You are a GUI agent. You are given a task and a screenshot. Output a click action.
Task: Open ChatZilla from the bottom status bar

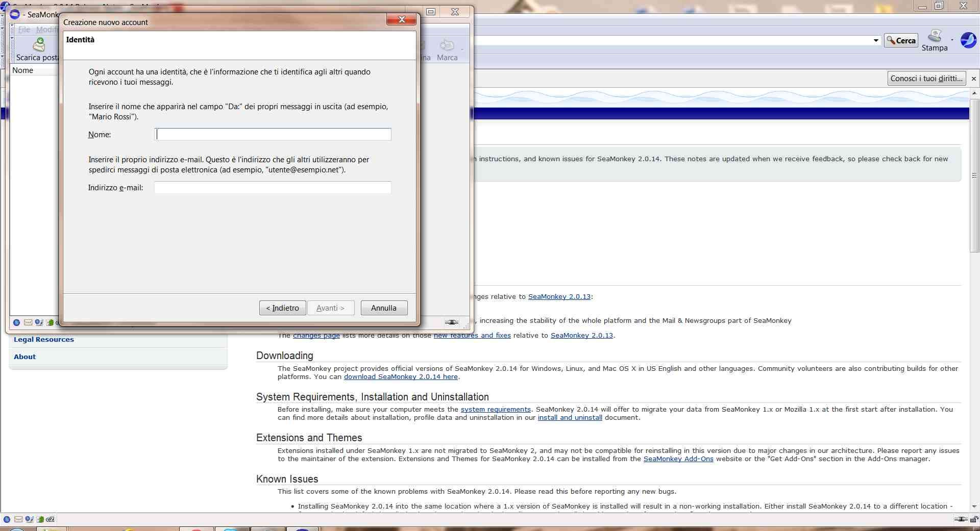coord(51,519)
